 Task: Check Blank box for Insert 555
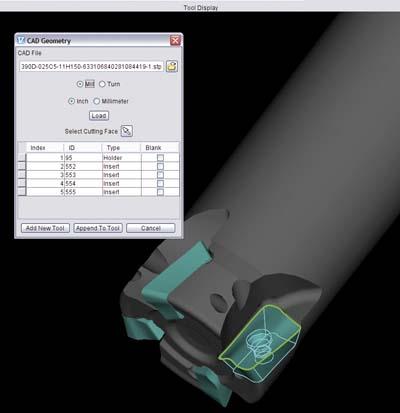pos(160,192)
